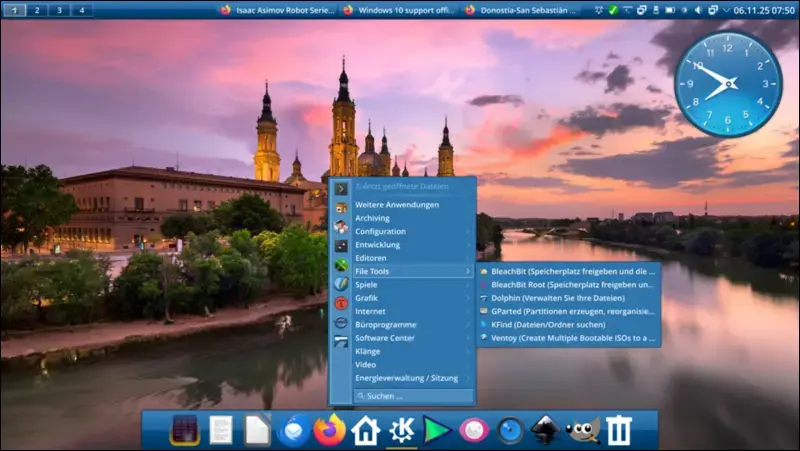Open Firefox from the dock

click(329, 430)
